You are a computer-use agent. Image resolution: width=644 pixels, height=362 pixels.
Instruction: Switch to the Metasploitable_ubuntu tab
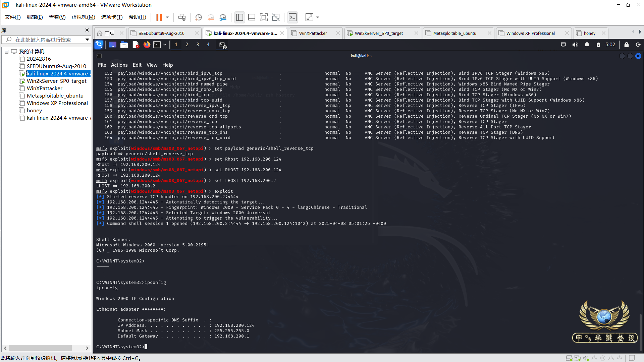coord(454,33)
